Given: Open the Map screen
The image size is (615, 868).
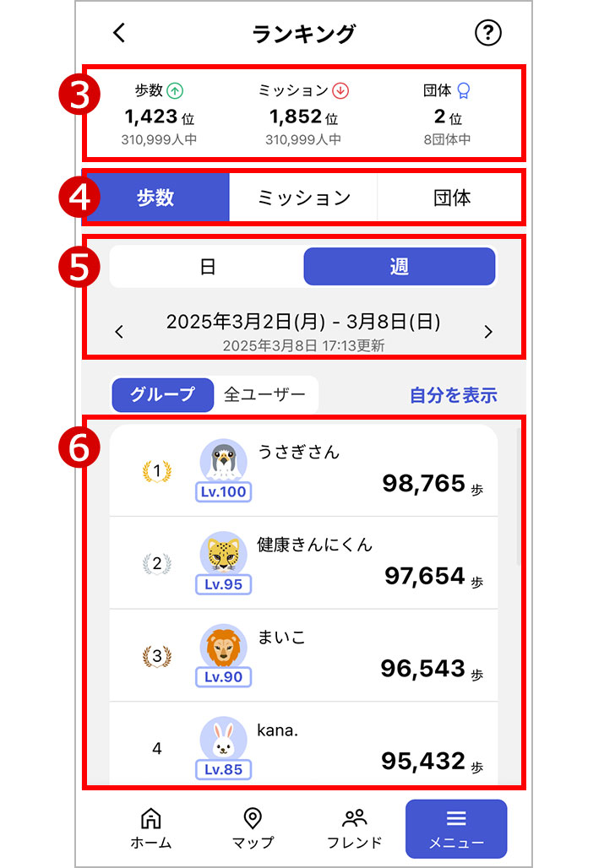Looking at the screenshot, I should pyautogui.click(x=252, y=827).
